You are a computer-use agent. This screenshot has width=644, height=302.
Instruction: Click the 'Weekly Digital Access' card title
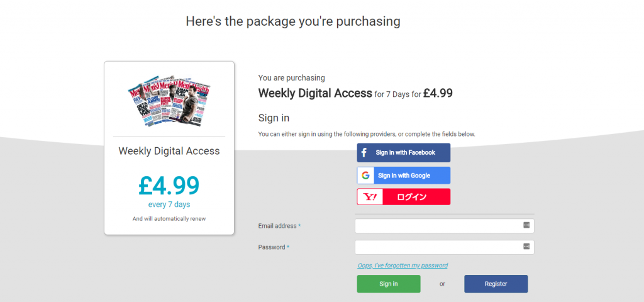pyautogui.click(x=169, y=151)
